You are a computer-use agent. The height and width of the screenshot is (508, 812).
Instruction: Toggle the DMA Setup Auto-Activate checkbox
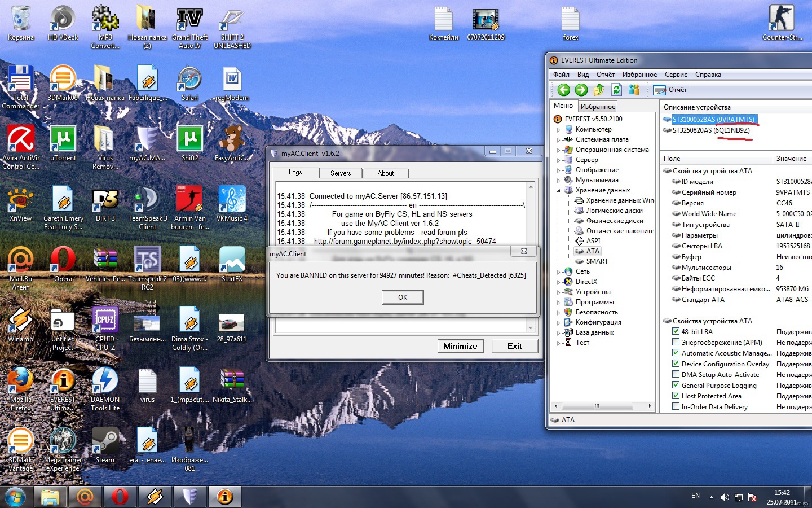pos(676,375)
